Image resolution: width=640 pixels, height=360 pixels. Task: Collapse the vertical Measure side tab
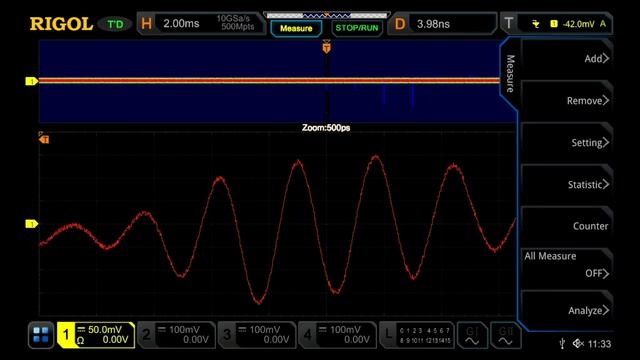pos(510,73)
